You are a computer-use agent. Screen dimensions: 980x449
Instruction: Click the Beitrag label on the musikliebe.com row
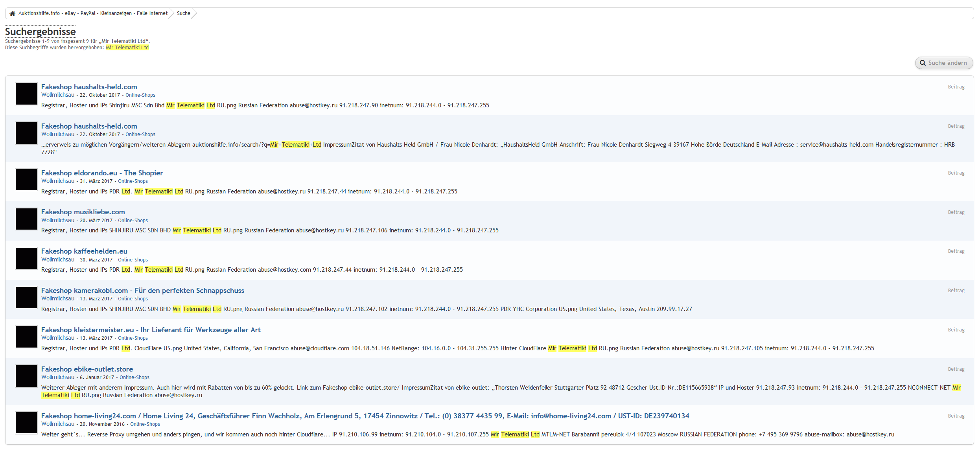(x=956, y=212)
